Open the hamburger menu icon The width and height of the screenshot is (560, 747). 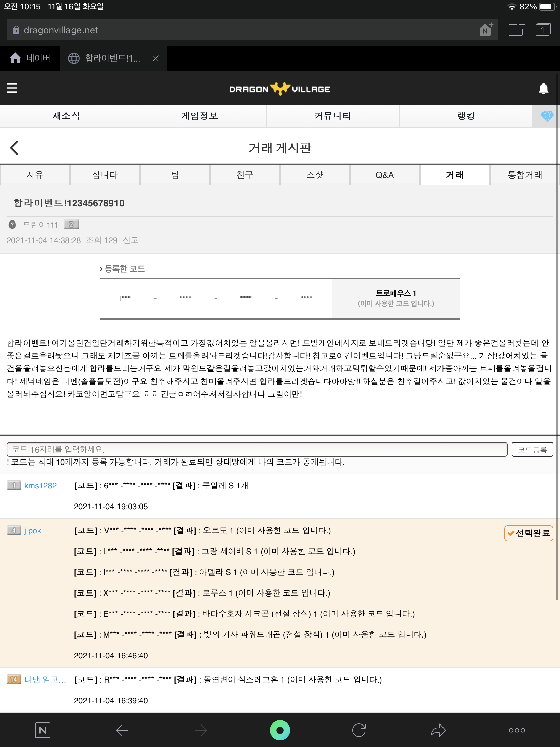[12, 88]
